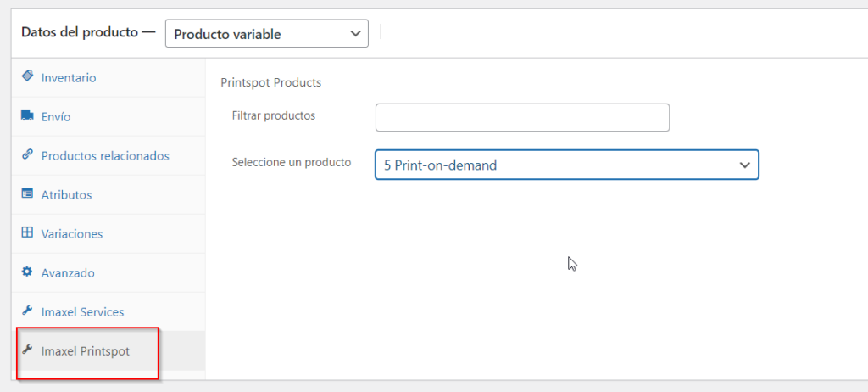Open the Envío tab

coord(108,117)
